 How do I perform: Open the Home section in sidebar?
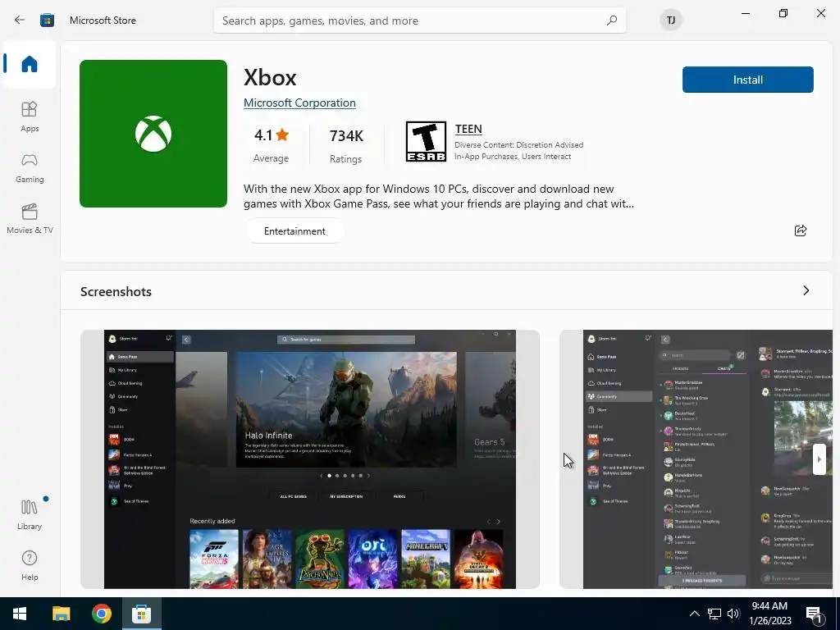30,64
